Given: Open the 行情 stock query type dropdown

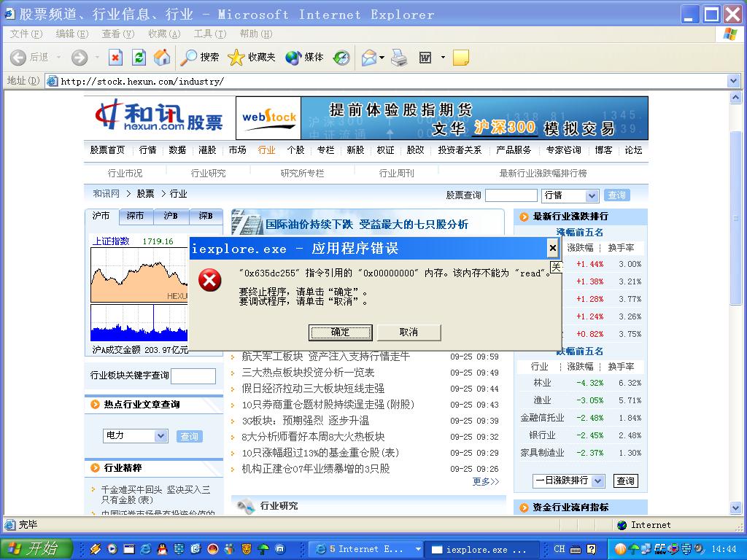Looking at the screenshot, I should (x=591, y=195).
